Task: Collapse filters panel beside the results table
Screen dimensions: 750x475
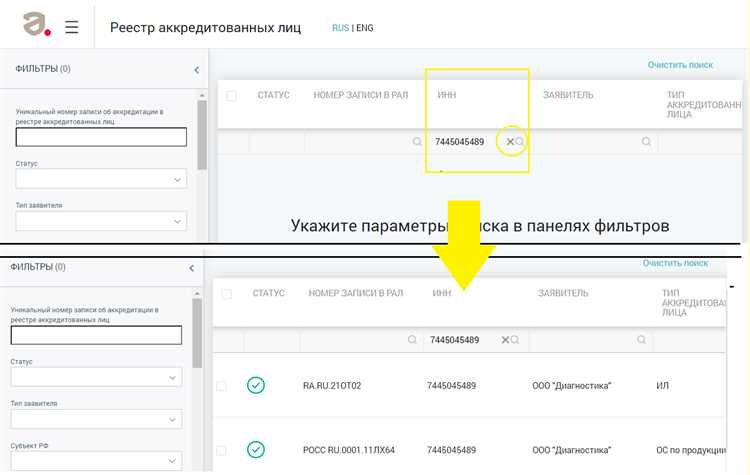Action: coord(191,268)
